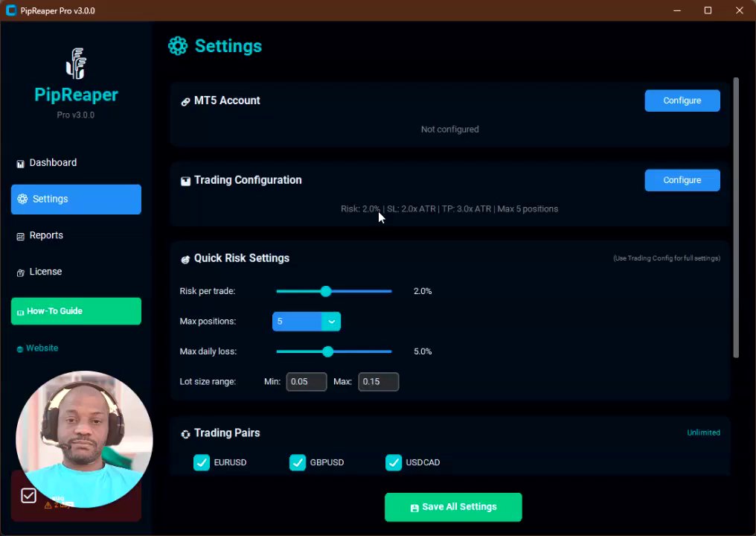
Task: Click the Risk per trade slider handle
Action: click(x=326, y=291)
